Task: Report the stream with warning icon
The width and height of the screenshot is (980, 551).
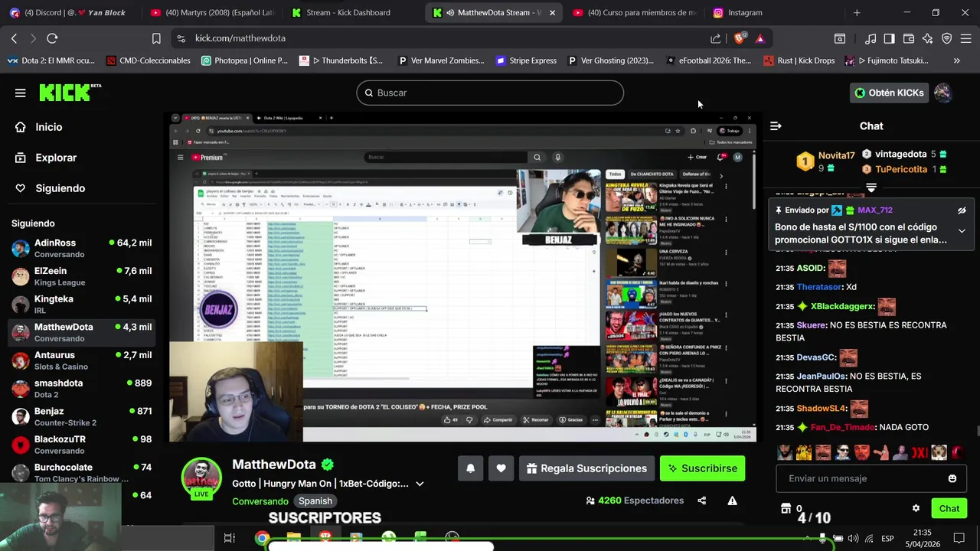Action: [x=732, y=500]
